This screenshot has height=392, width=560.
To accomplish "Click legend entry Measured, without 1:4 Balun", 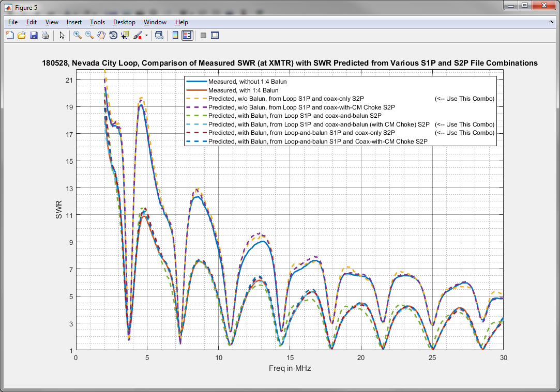I will [x=248, y=82].
